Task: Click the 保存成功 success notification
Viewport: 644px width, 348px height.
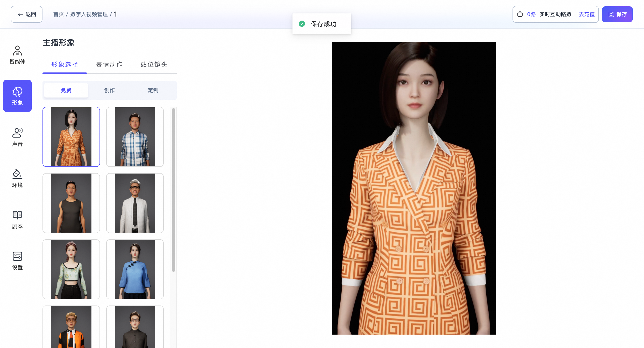Action: click(x=322, y=24)
